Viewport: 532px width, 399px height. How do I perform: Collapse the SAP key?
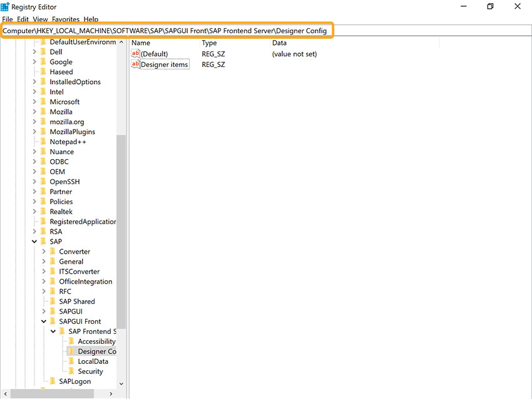click(34, 241)
